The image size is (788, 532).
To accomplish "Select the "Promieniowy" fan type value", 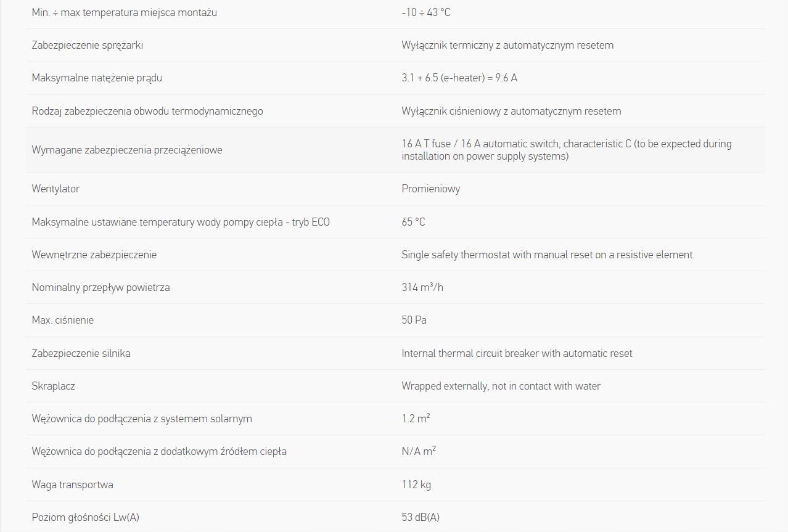I will click(431, 189).
